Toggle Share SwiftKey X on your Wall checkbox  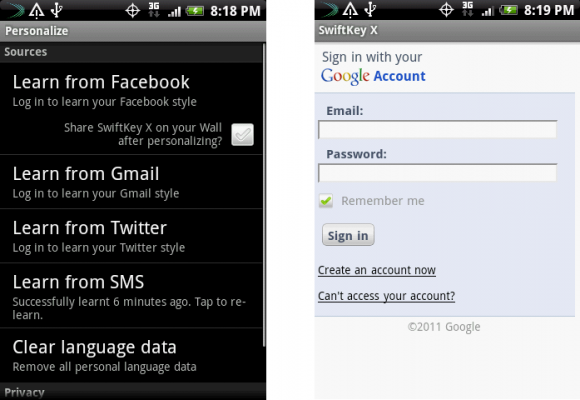click(242, 134)
